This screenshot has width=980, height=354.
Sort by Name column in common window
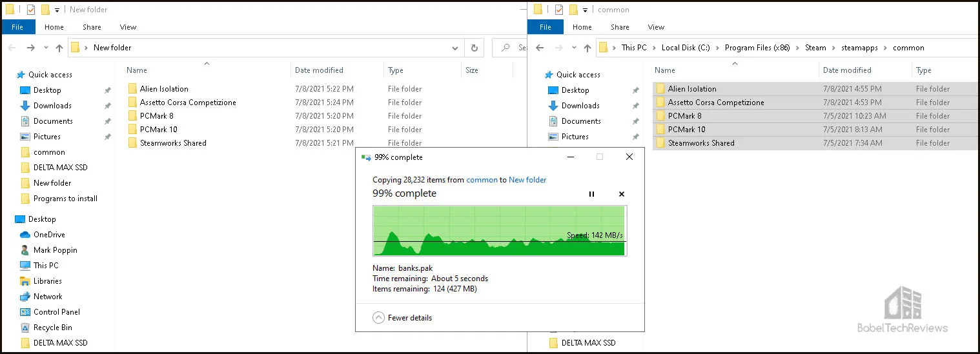point(665,70)
